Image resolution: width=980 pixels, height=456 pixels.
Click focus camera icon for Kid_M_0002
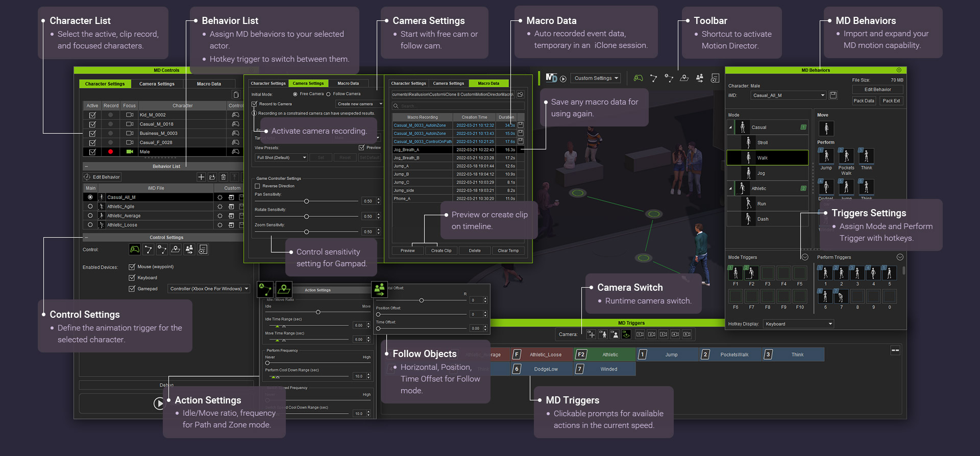tap(130, 115)
